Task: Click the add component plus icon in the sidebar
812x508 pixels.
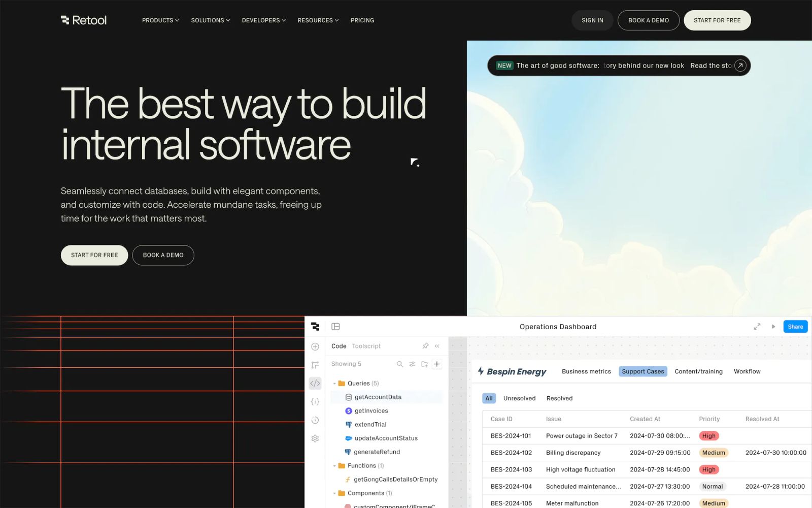Action: click(x=315, y=346)
